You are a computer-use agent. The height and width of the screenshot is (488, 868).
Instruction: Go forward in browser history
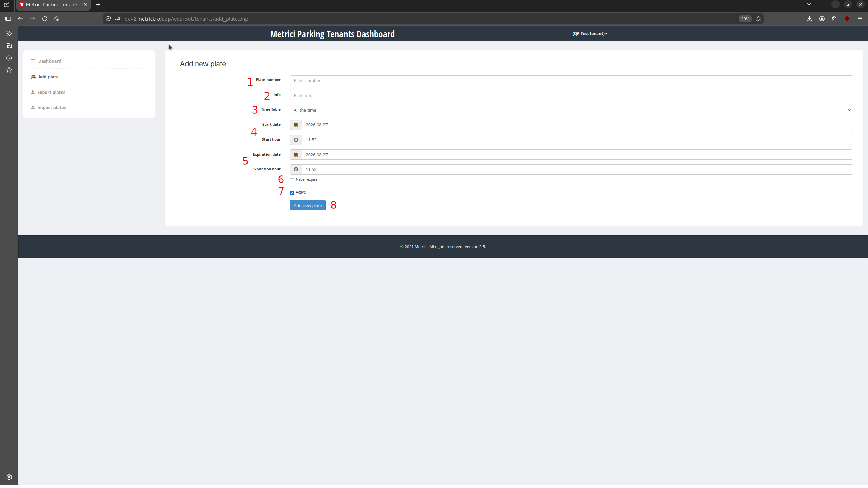pyautogui.click(x=33, y=19)
